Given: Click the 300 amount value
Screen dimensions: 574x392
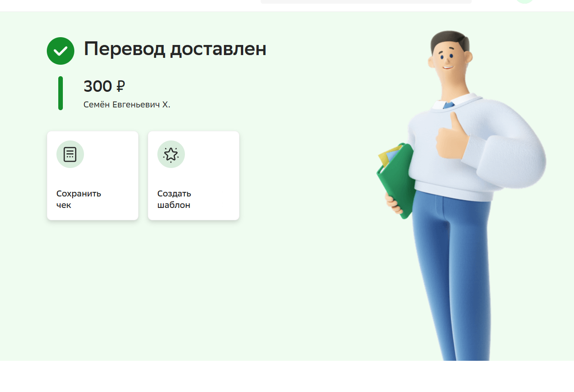Looking at the screenshot, I should (98, 86).
